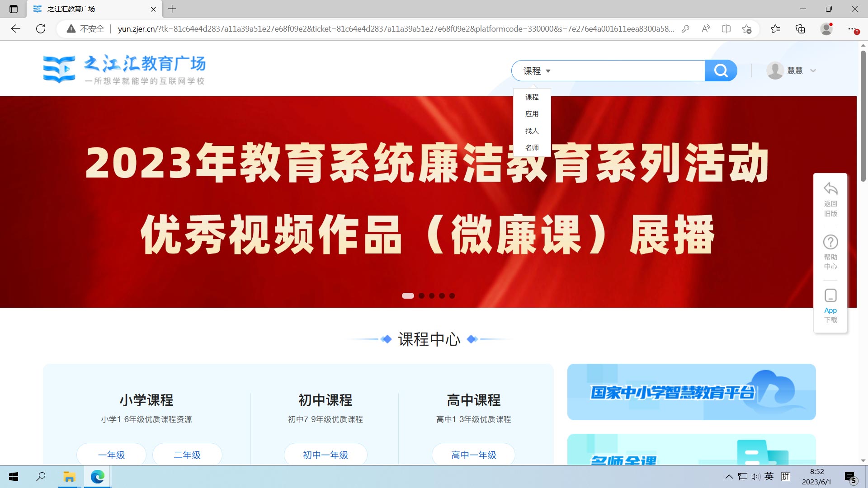Refresh the page with reload icon
Viewport: 868px width, 488px height.
(x=41, y=29)
